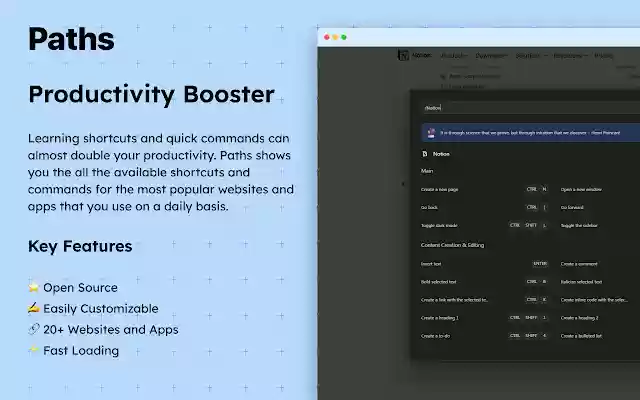Viewport: 640px width, 400px height.
Task: Select the 'Go forward' shortcut
Action: coord(572,207)
